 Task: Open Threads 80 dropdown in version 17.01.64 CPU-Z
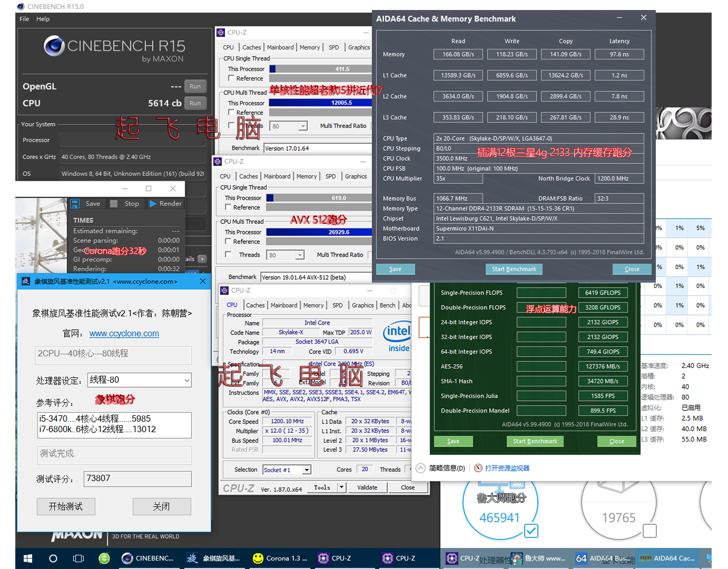(x=303, y=126)
